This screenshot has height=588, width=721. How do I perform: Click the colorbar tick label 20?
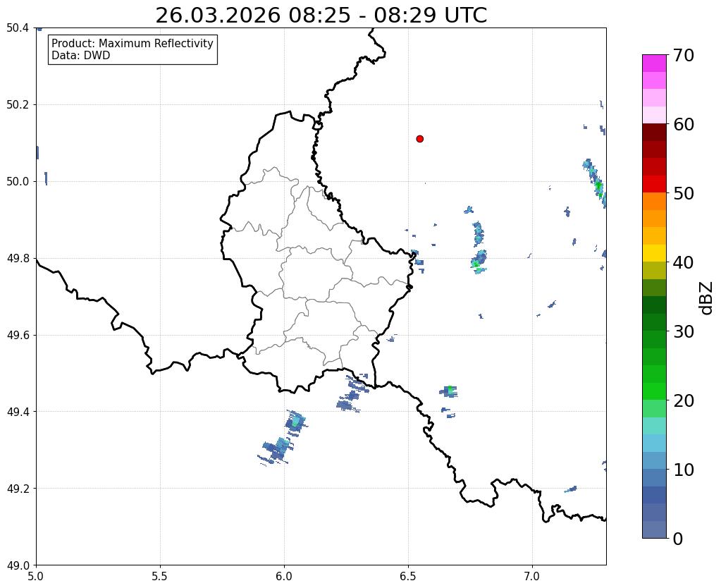point(684,400)
